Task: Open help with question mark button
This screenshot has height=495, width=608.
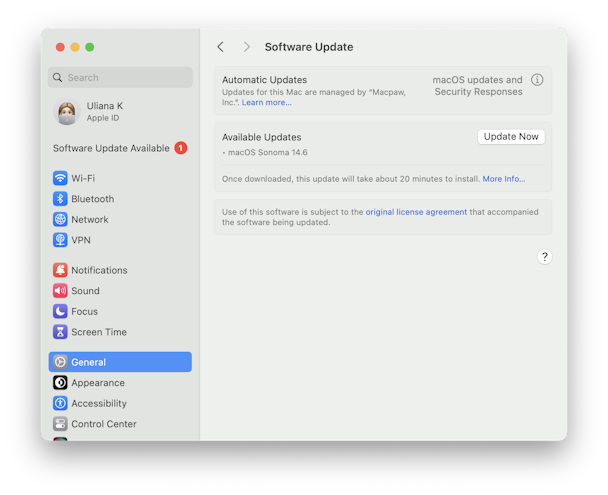Action: click(544, 257)
